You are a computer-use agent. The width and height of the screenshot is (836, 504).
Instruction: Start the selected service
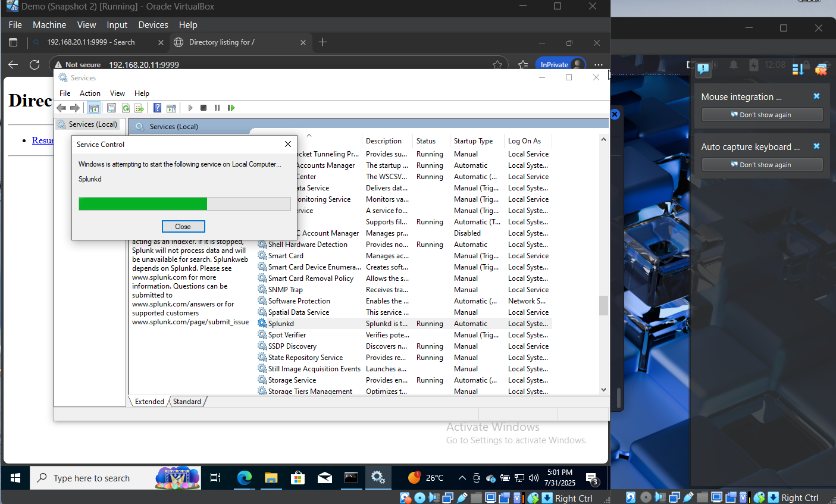point(190,108)
